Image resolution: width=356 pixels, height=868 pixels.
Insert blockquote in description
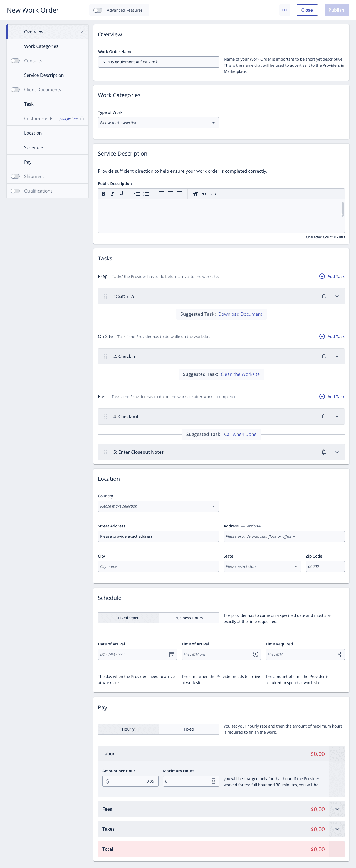[204, 194]
